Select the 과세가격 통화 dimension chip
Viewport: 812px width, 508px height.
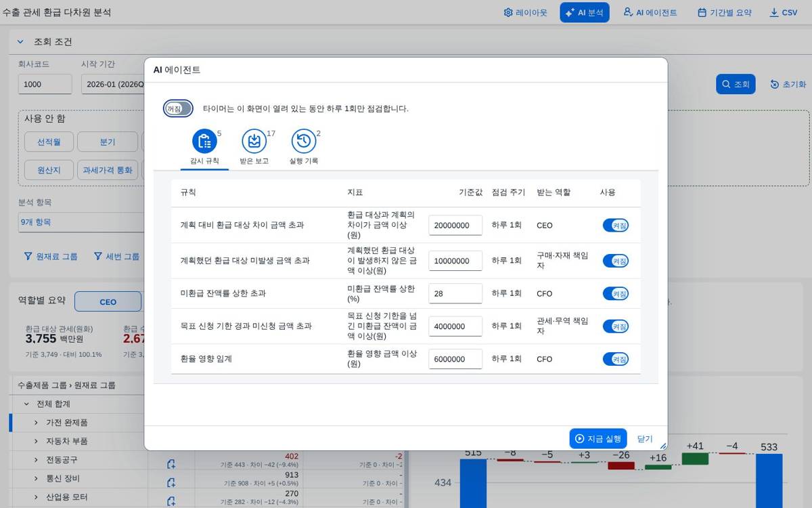[108, 169]
